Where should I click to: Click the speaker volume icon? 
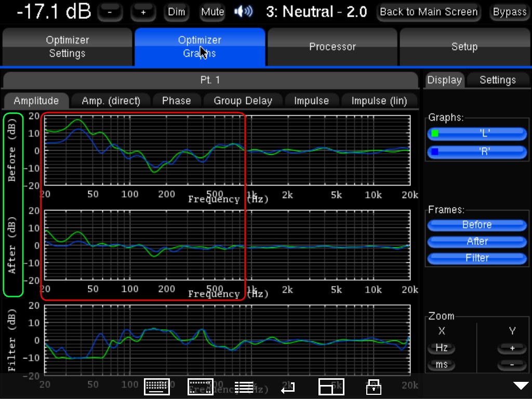pyautogui.click(x=243, y=12)
